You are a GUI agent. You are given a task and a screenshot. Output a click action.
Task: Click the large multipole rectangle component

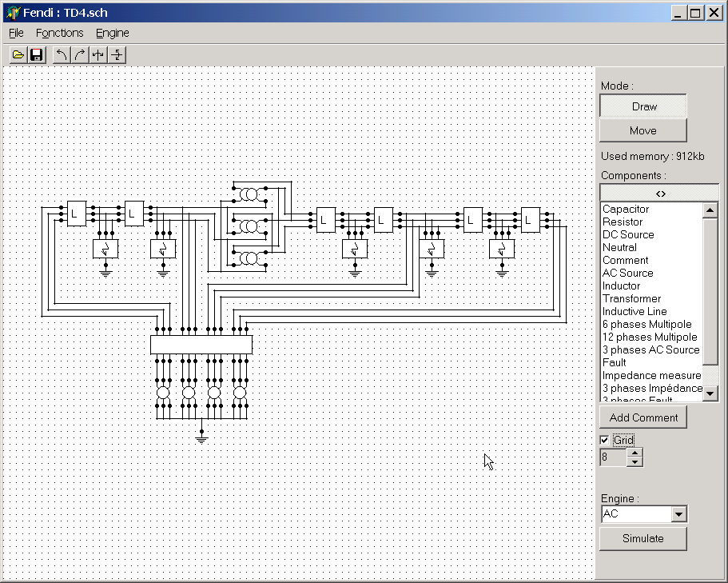201,345
